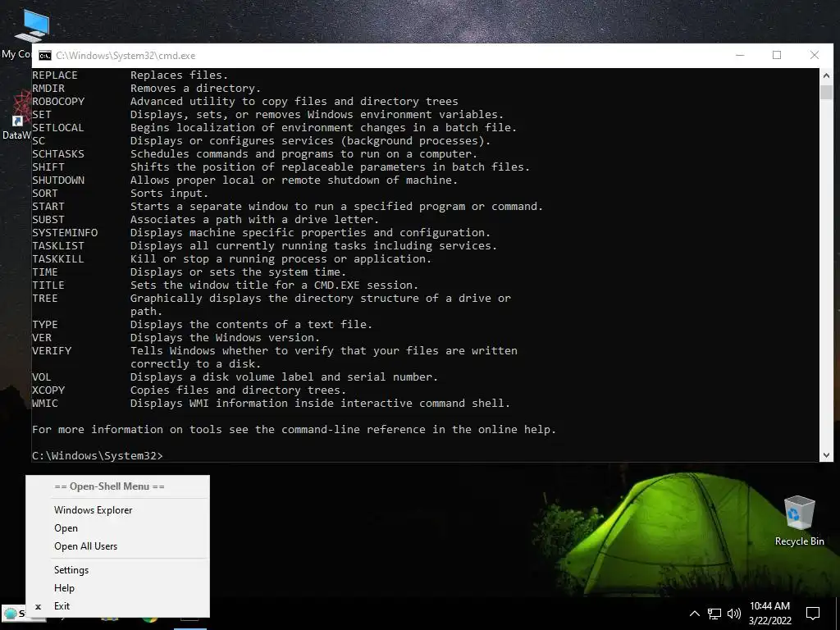Click the console scrollbar thumb

coord(826,92)
